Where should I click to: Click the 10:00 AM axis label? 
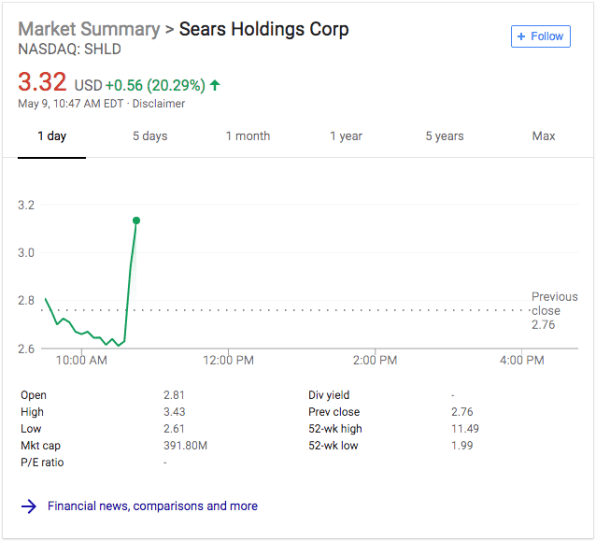pos(81,360)
